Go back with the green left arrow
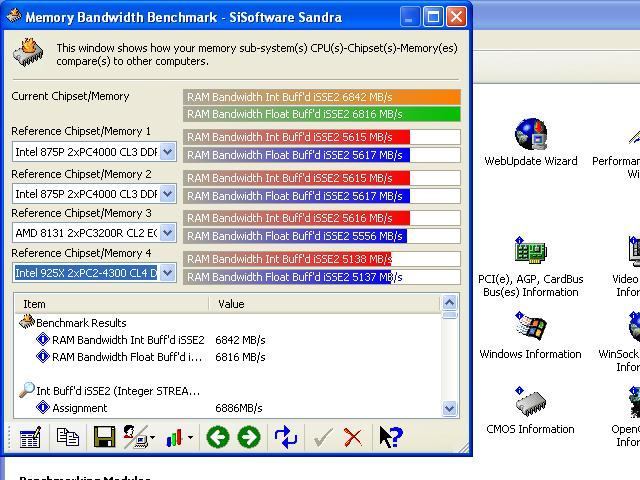The width and height of the screenshot is (640, 480). (x=218, y=437)
